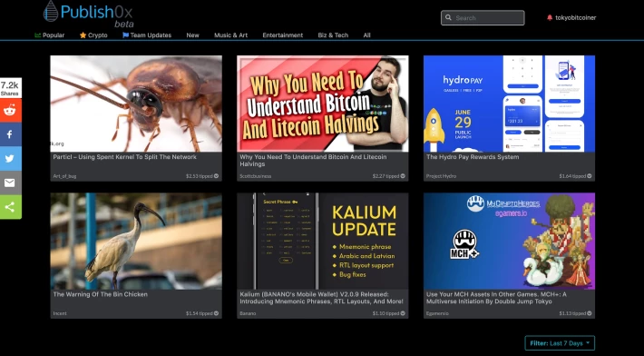Click the 7.2k Shares counter

[x=10, y=88]
